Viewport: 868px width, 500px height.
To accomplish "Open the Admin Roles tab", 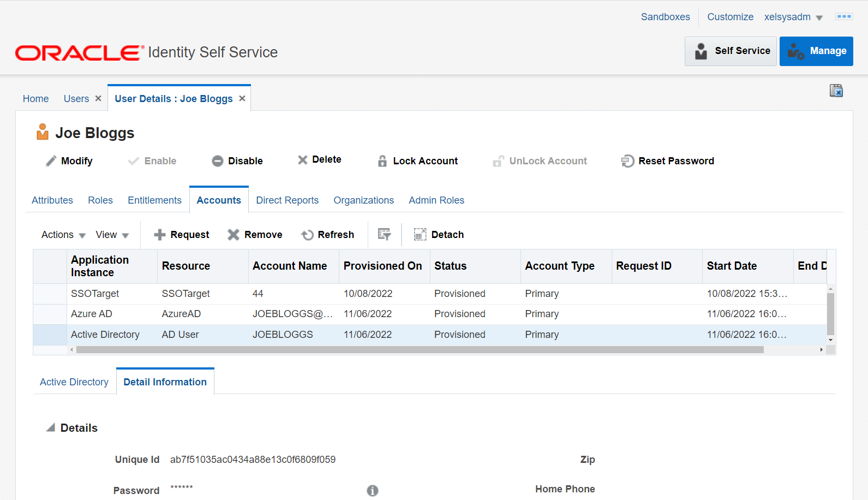I will (436, 200).
